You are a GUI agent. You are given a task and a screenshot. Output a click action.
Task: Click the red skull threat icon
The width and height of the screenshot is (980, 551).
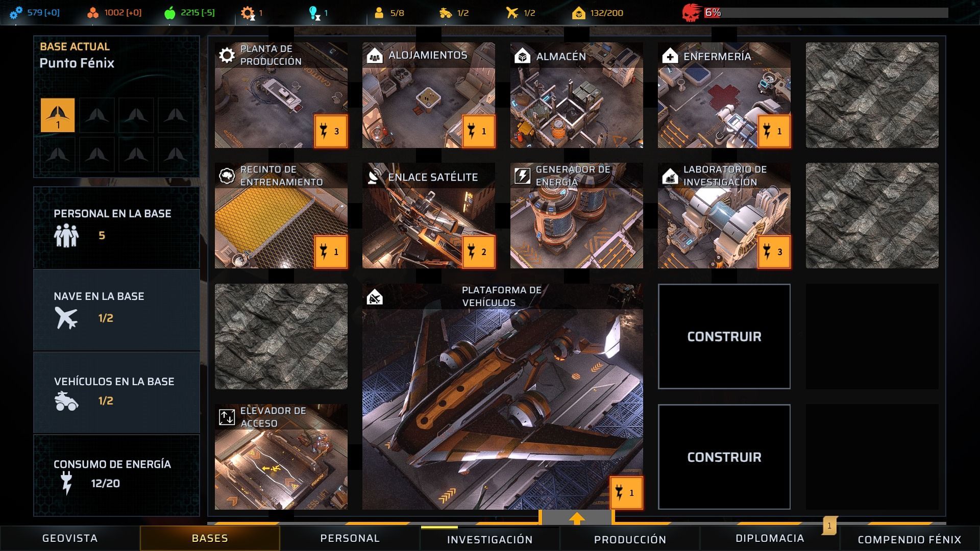(691, 13)
